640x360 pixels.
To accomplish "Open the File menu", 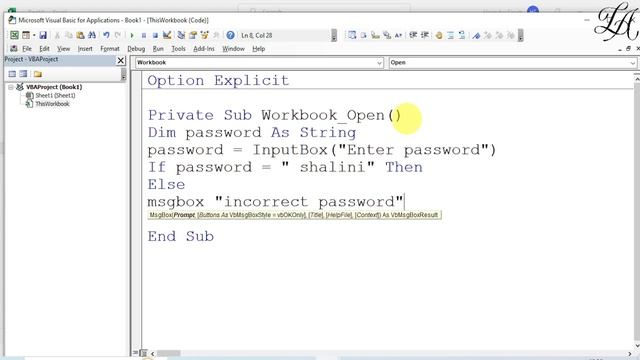I will pos(27,49).
